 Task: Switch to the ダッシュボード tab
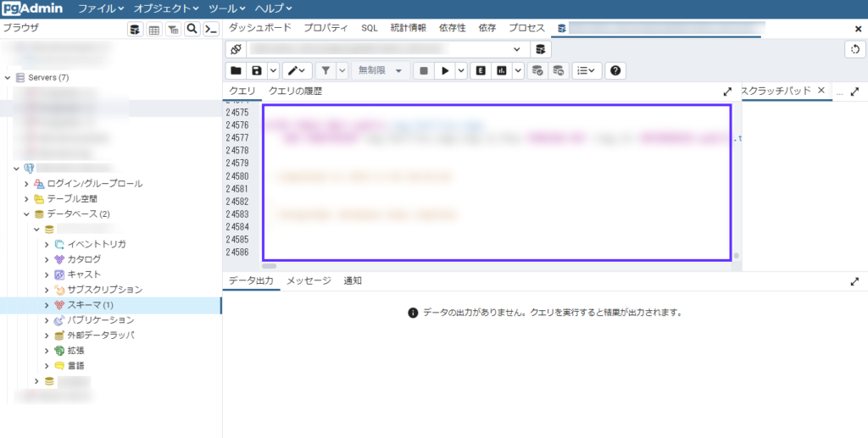pos(259,28)
